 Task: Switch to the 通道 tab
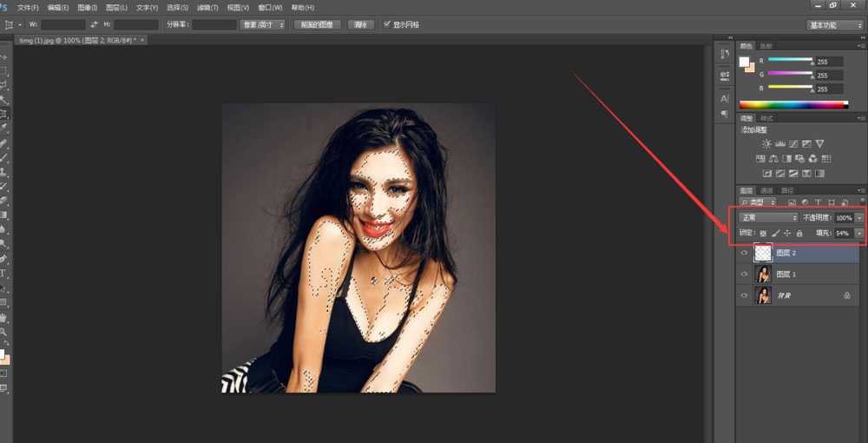click(x=766, y=190)
